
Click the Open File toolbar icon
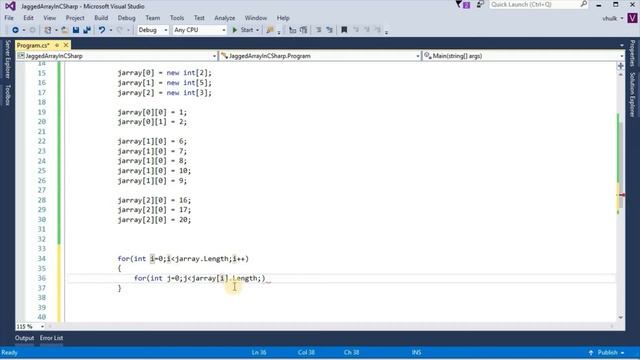pos(65,30)
